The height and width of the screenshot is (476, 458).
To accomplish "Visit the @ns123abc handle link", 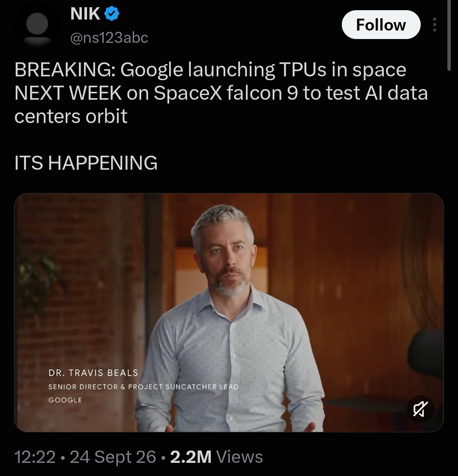I will (x=109, y=38).
